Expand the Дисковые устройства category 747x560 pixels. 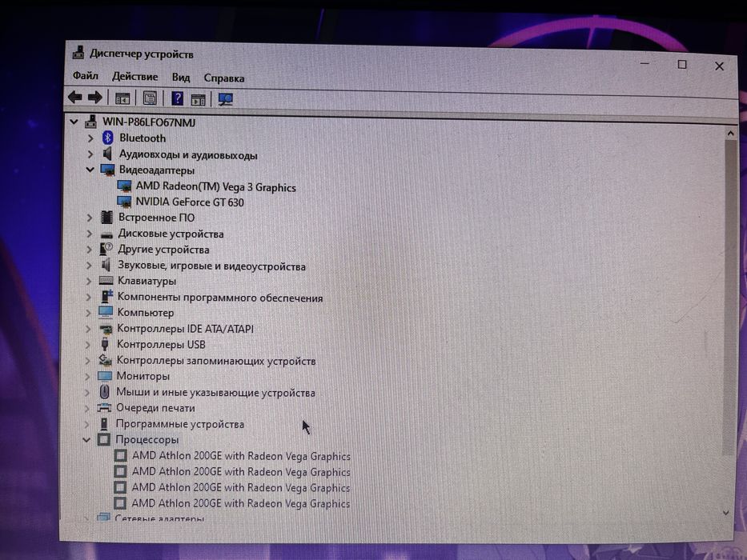(89, 234)
